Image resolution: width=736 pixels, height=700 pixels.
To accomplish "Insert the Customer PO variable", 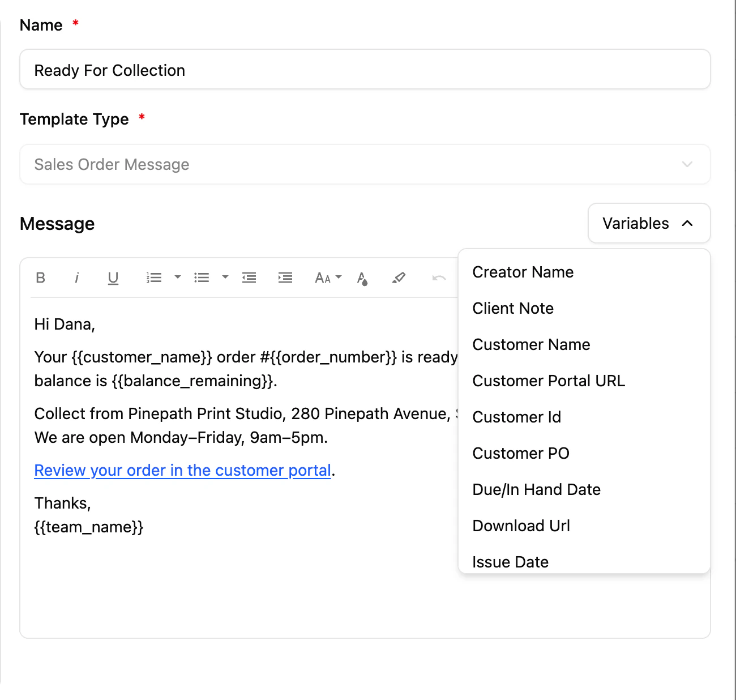I will [584, 453].
